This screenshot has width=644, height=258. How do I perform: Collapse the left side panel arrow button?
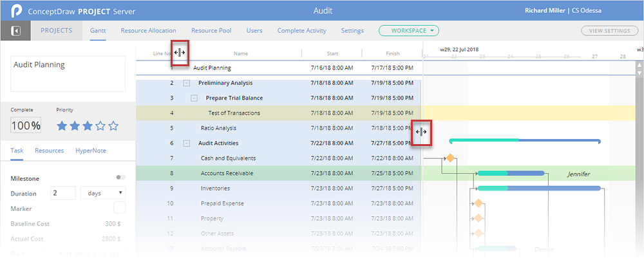pyautogui.click(x=16, y=31)
